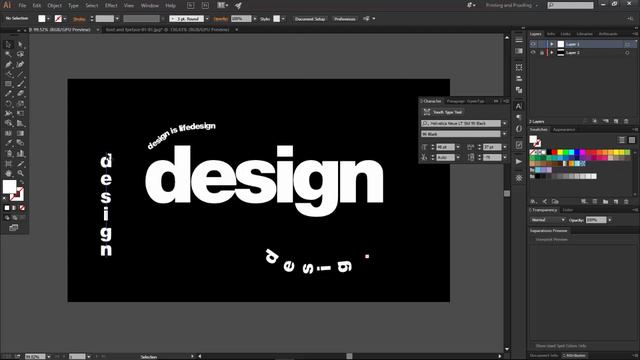Open the Pathfinder panel dock icon
This screenshot has width=640, height=360.
pos(518,90)
